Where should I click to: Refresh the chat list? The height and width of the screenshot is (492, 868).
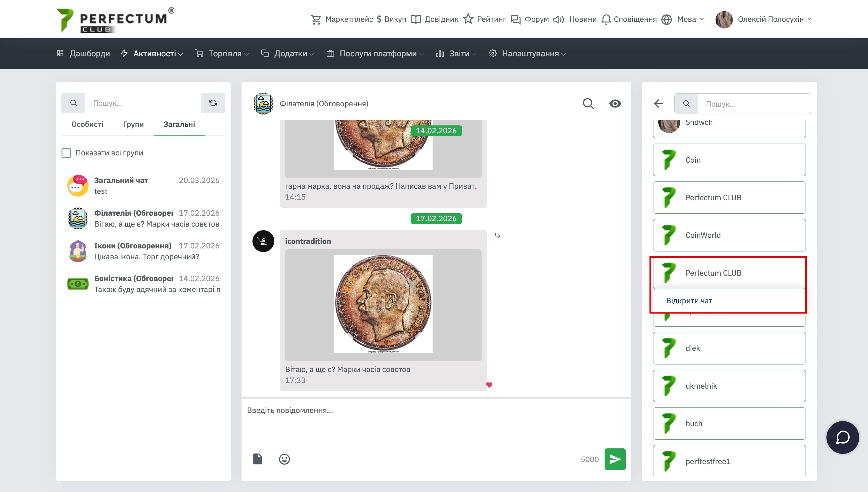(x=213, y=103)
